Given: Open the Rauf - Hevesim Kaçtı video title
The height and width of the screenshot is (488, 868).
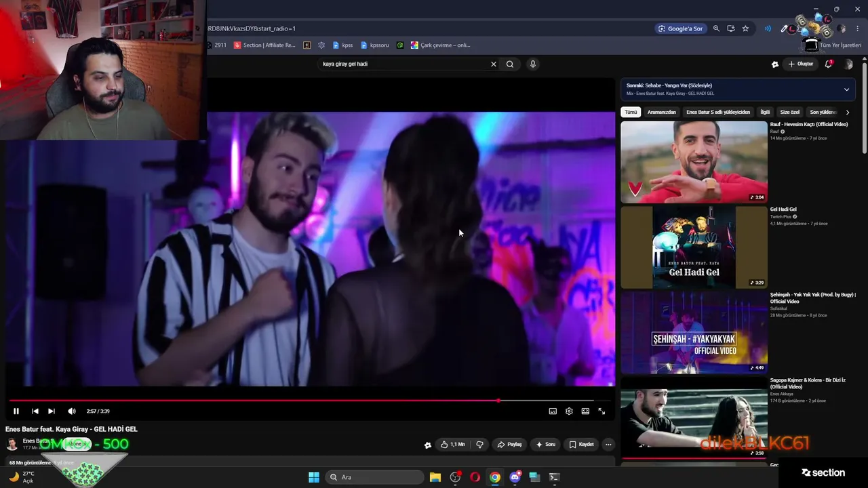Looking at the screenshot, I should click(x=809, y=125).
